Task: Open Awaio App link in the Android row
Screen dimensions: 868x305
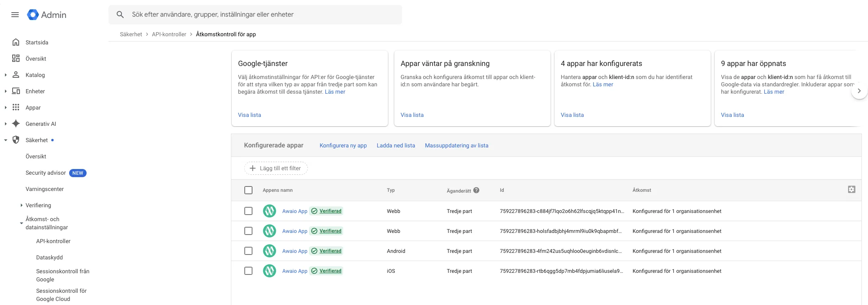Action: coord(295,251)
